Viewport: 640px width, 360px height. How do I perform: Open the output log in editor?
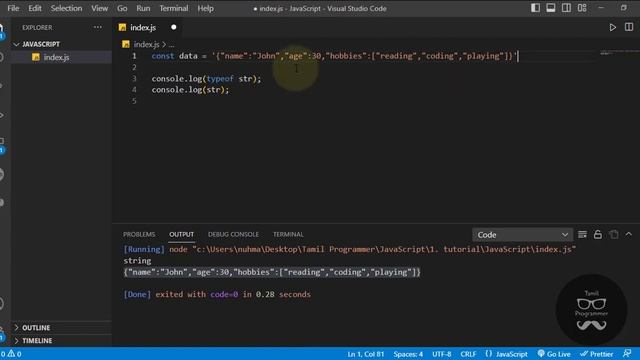(613, 234)
